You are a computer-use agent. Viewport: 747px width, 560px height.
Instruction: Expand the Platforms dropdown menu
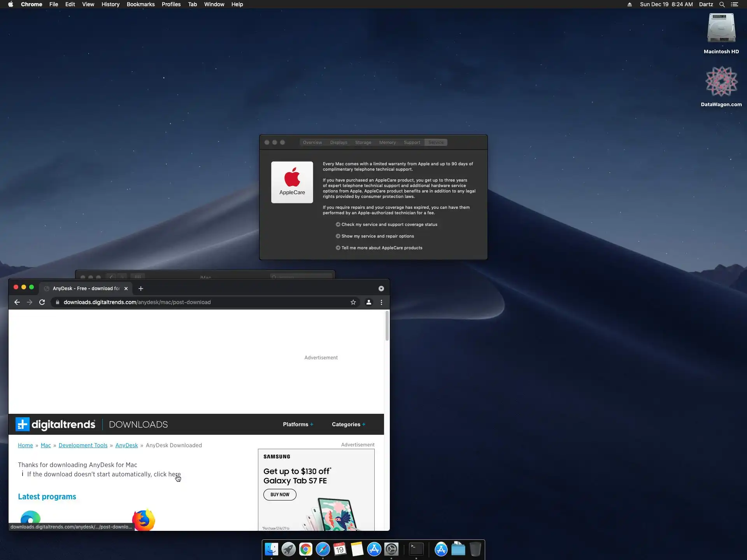298,424
